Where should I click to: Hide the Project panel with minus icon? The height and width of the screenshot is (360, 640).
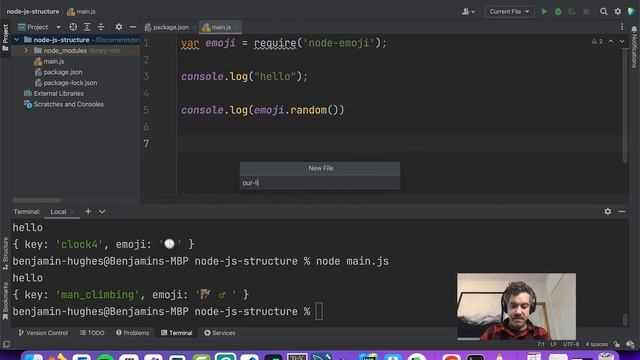tap(133, 27)
